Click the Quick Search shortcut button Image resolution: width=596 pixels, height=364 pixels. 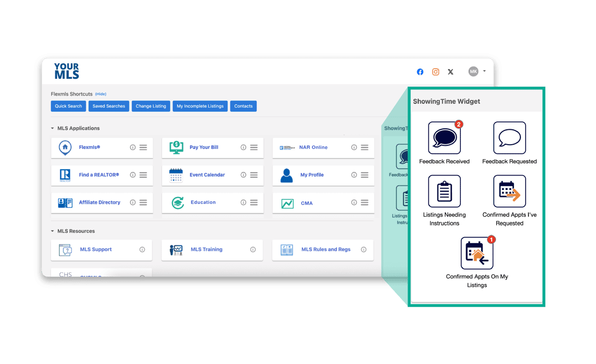pyautogui.click(x=68, y=106)
